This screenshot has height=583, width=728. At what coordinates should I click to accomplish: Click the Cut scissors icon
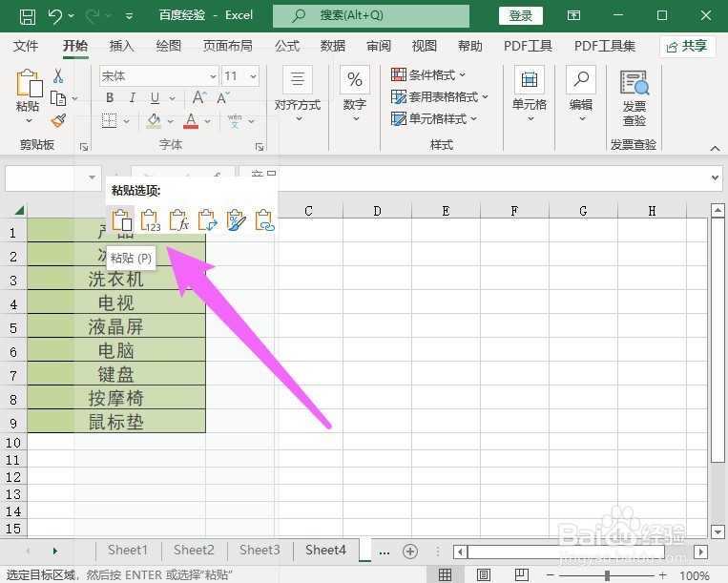pyautogui.click(x=58, y=75)
